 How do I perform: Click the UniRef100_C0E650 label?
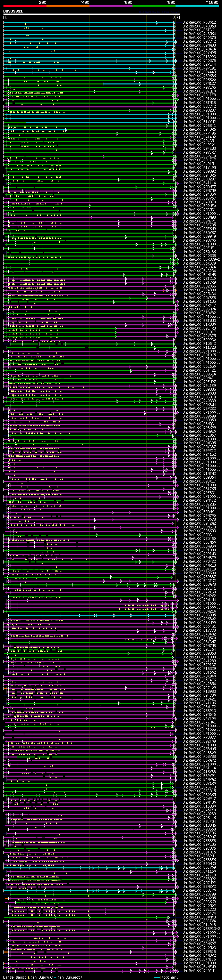coord(199,366)
